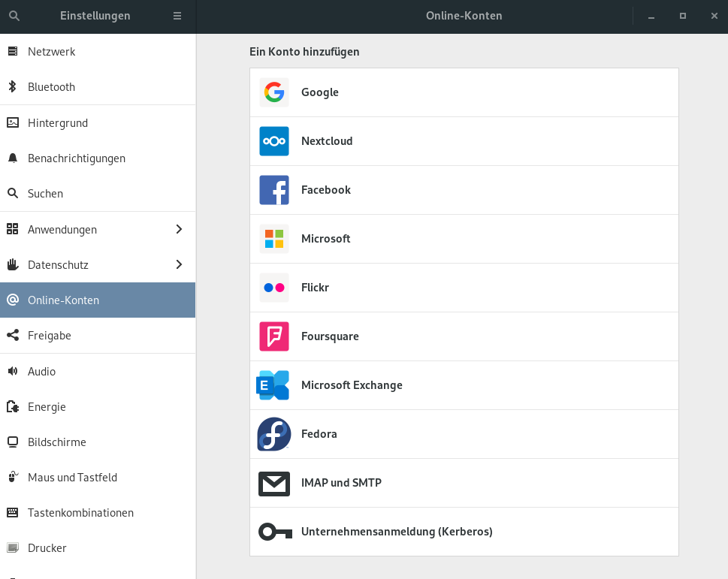
Task: Open the Drucker panel
Action: [x=98, y=548]
